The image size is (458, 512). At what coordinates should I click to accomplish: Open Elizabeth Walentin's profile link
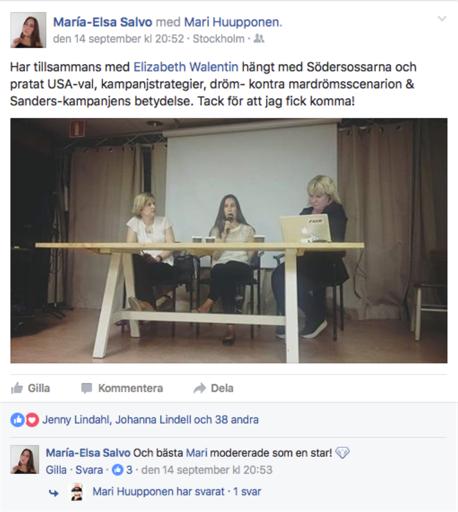coord(186,67)
